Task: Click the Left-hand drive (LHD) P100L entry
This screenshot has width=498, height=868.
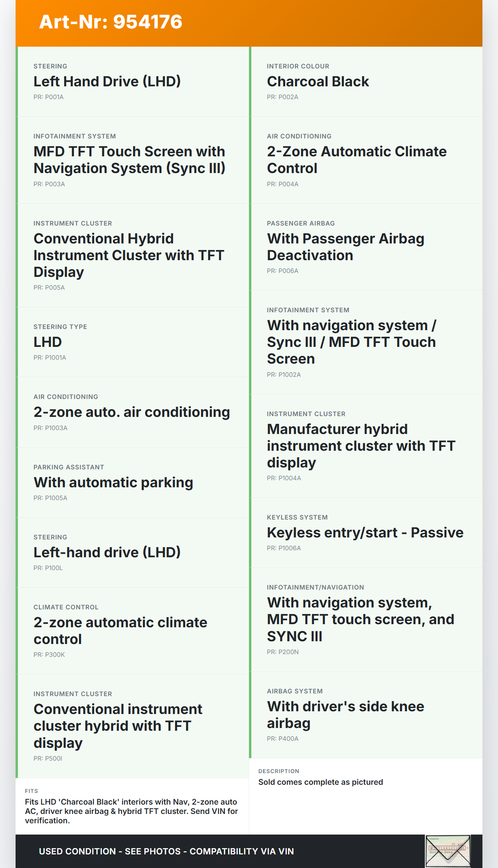Action: (x=107, y=553)
